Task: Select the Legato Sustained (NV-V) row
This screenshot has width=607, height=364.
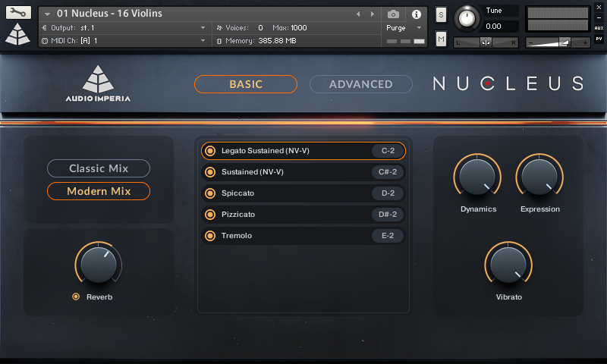Action: click(303, 151)
